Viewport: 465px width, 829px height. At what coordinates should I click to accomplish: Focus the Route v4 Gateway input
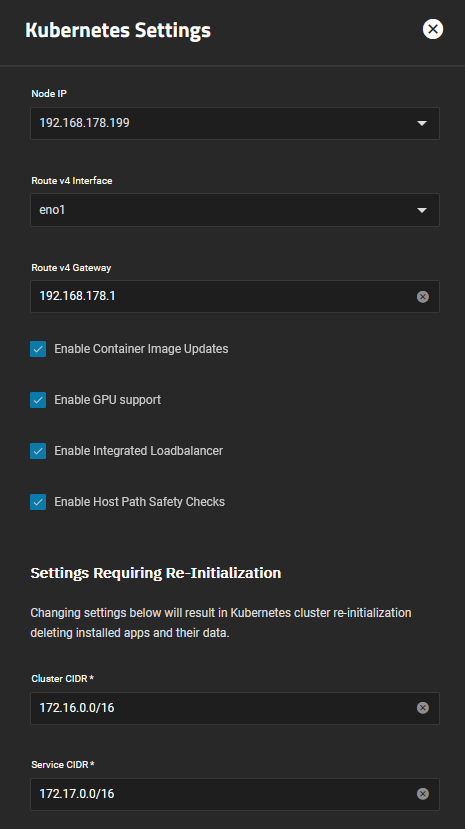227,296
